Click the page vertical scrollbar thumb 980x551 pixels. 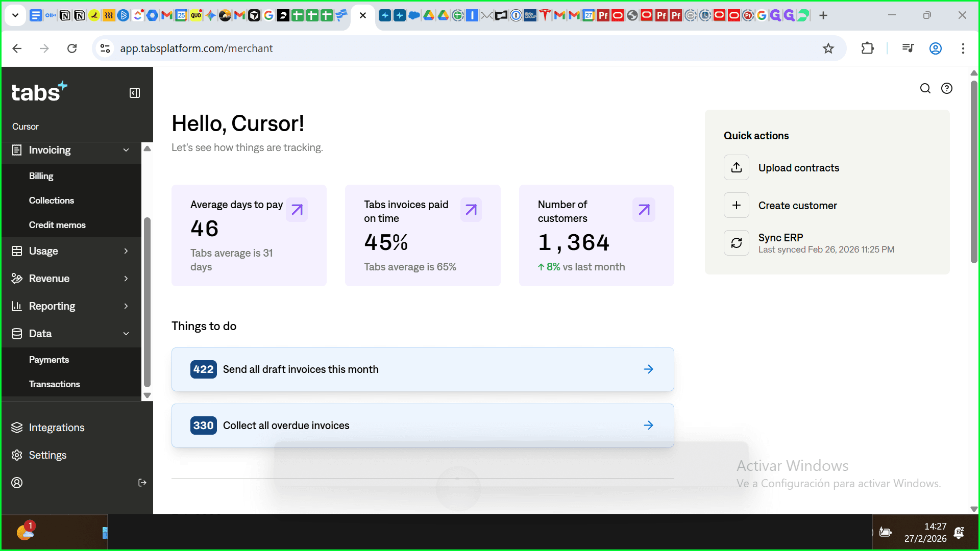974,172
